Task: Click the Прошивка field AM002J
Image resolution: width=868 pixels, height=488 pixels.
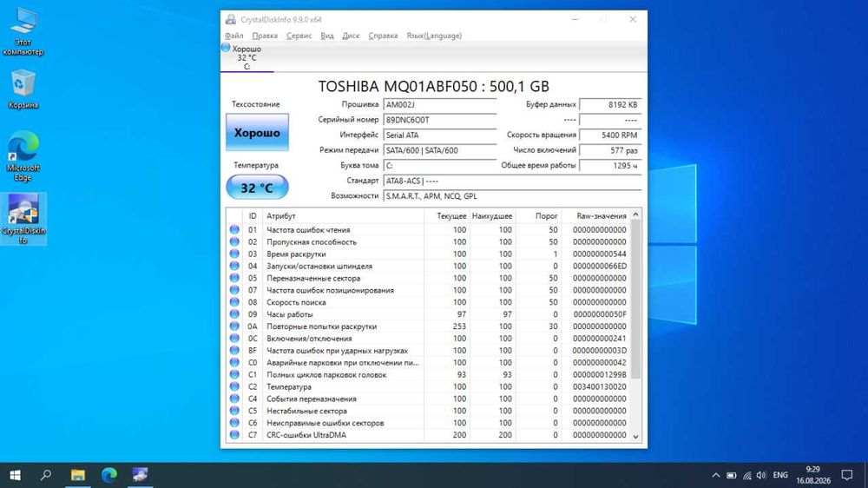Action: click(440, 105)
